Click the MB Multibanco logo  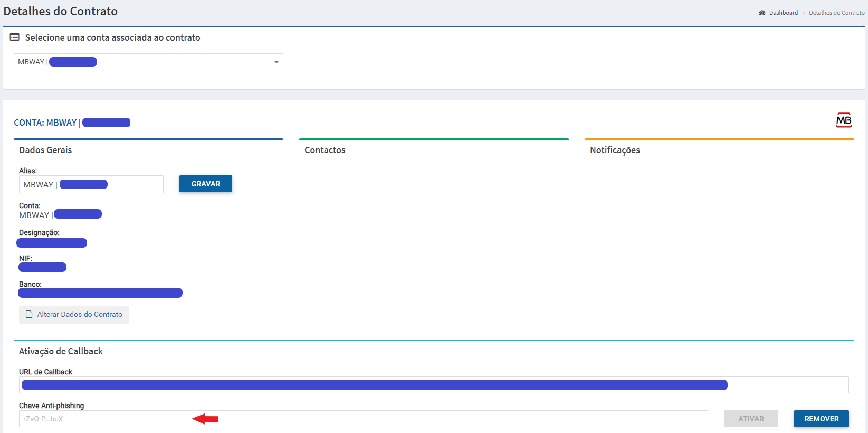tap(844, 120)
